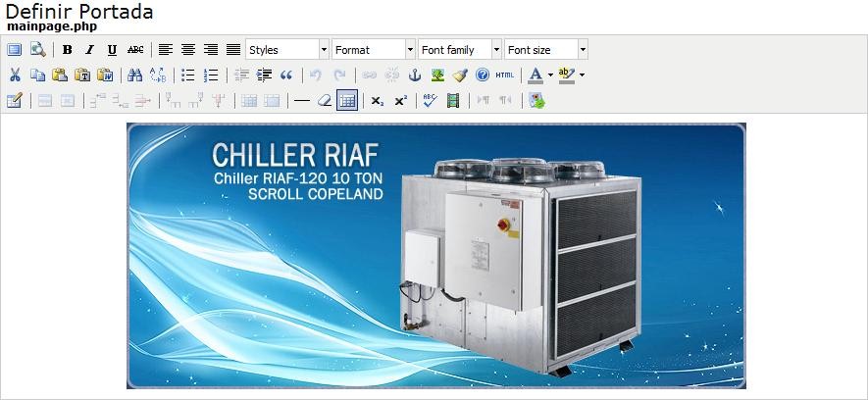
Task: Open the Styles dropdown
Action: pos(286,50)
